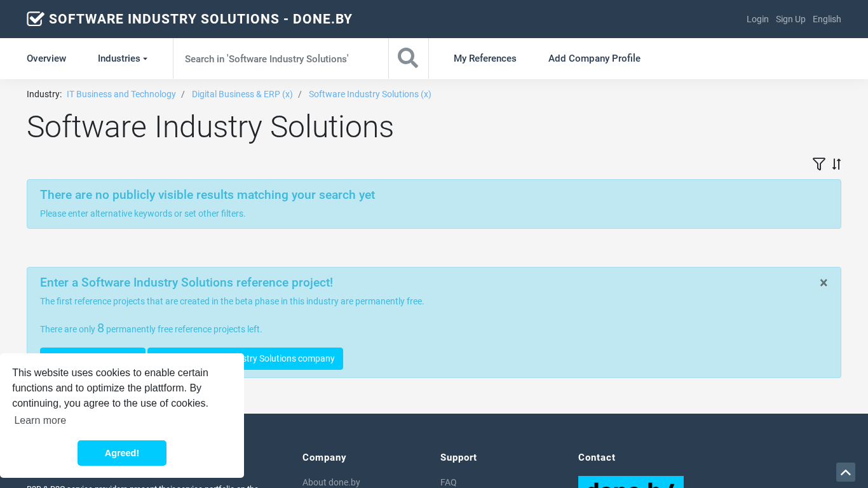868x488 pixels.
Task: Go to My References
Action: tap(485, 58)
